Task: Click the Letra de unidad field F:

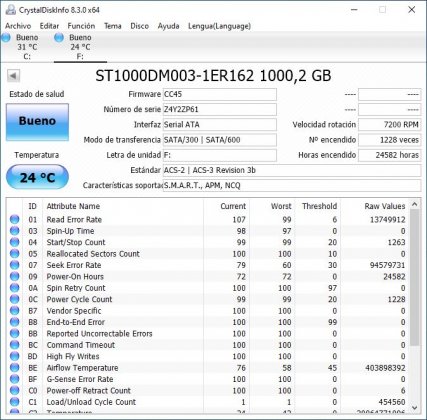Action: tap(220, 155)
